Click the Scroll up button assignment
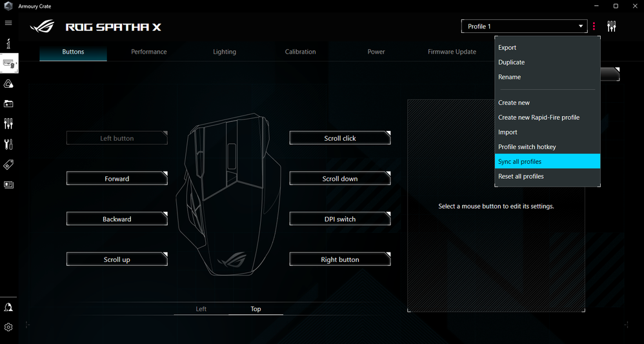This screenshot has height=344, width=644. click(x=117, y=259)
